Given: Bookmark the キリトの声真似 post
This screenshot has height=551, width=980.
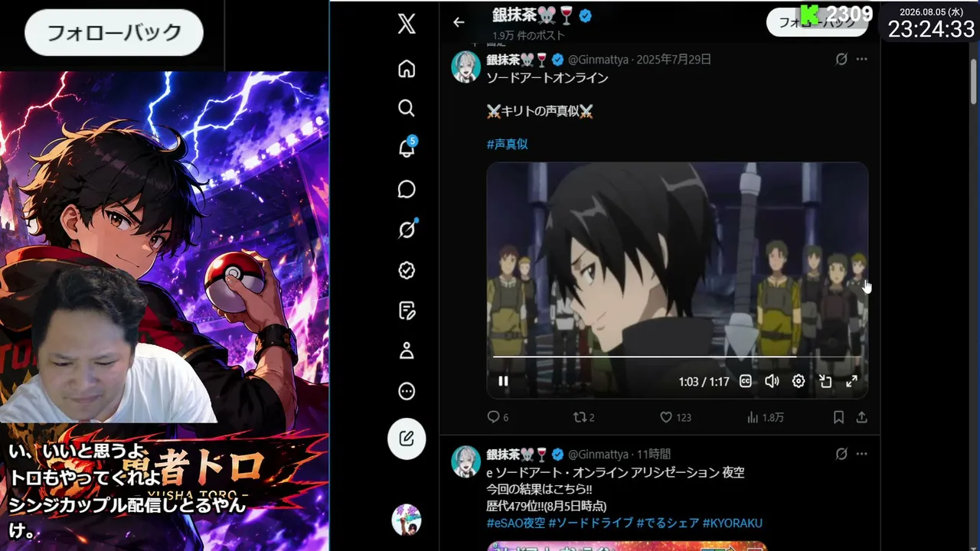Looking at the screenshot, I should tap(838, 417).
